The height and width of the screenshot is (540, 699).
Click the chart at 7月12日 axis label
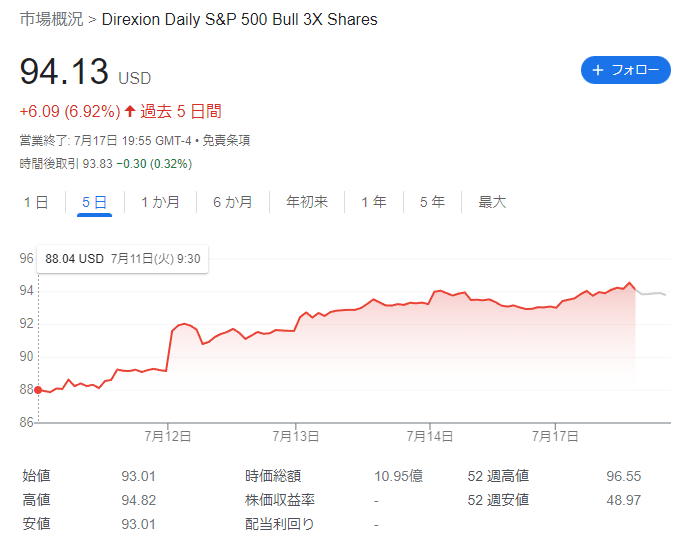(x=168, y=436)
